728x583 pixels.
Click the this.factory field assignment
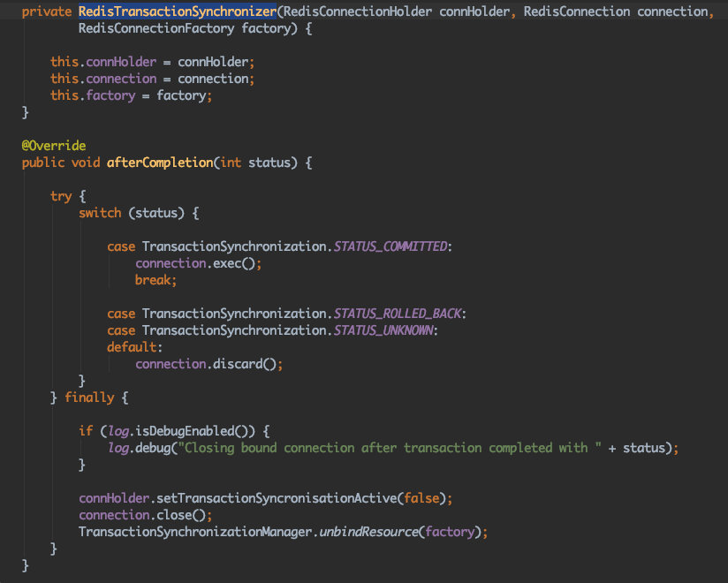click(131, 95)
